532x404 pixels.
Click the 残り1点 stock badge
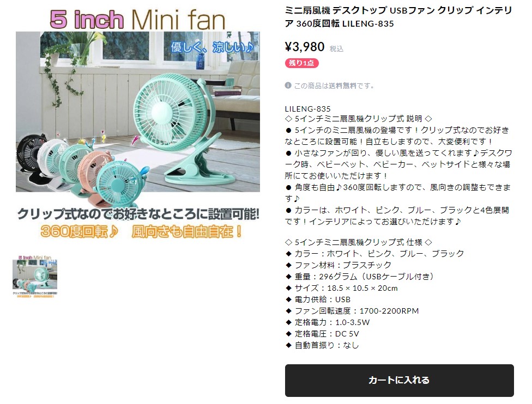pyautogui.click(x=301, y=63)
